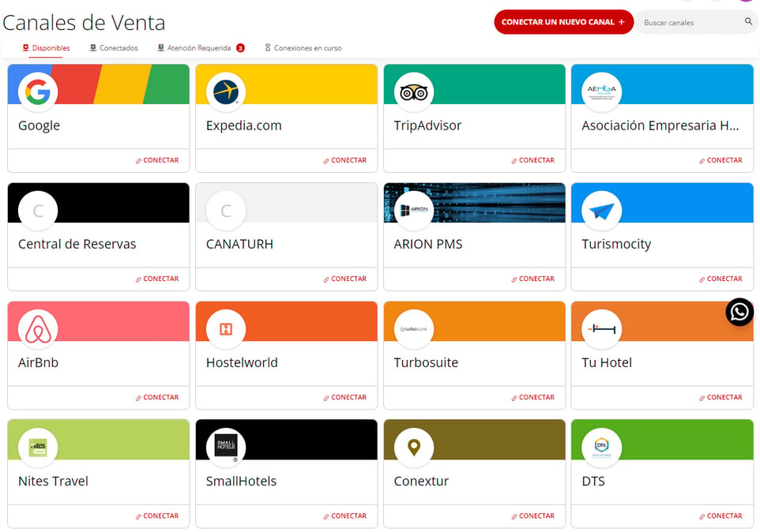Click the Hostelworld logo icon
Screen dimensions: 760x532
pos(226,328)
